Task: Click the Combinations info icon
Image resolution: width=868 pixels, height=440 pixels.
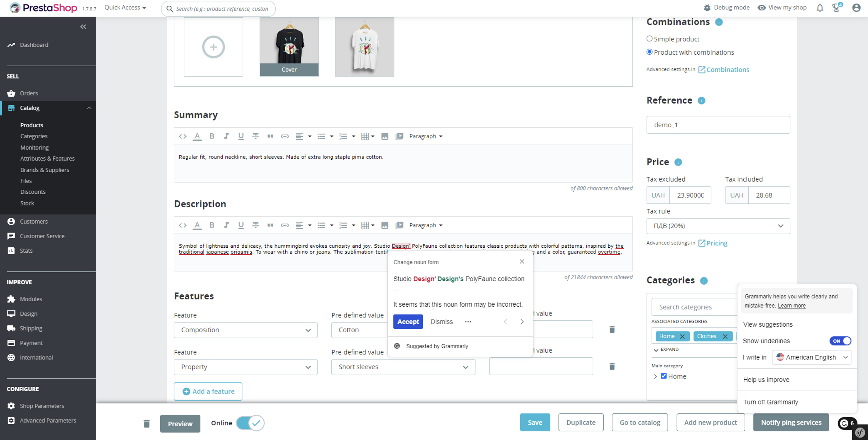Action: pos(719,22)
